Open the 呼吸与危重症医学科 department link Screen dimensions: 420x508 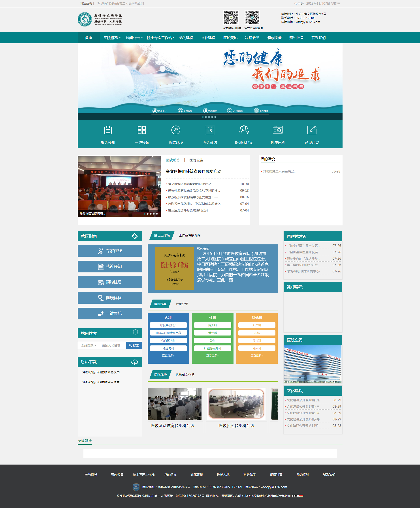168,333
